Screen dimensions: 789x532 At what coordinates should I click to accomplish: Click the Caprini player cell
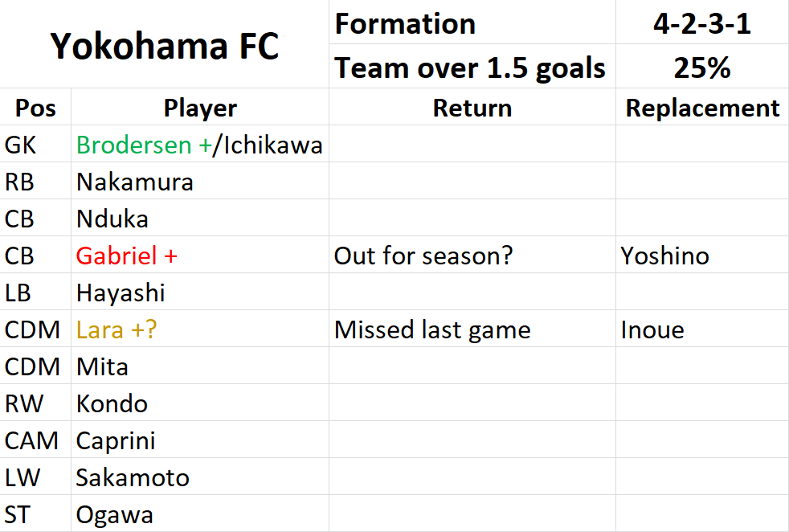point(200,440)
